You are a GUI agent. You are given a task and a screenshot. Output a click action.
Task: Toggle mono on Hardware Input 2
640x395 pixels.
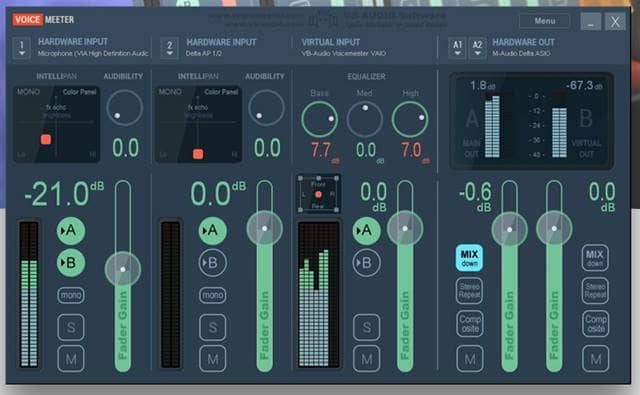[x=213, y=295]
